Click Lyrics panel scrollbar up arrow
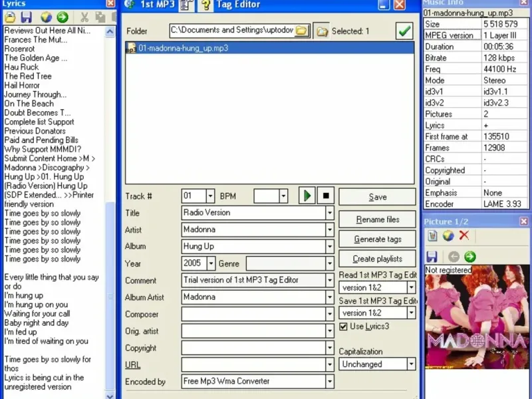 pos(110,31)
